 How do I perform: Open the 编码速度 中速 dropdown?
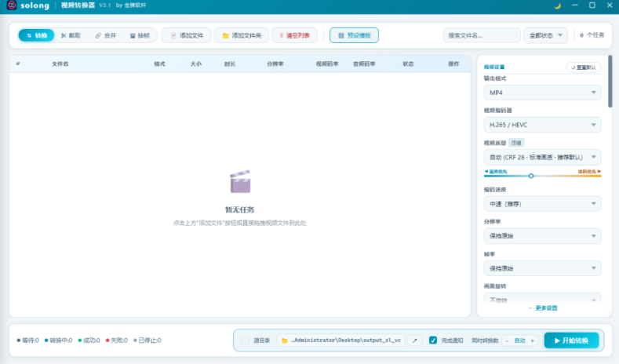click(x=542, y=204)
